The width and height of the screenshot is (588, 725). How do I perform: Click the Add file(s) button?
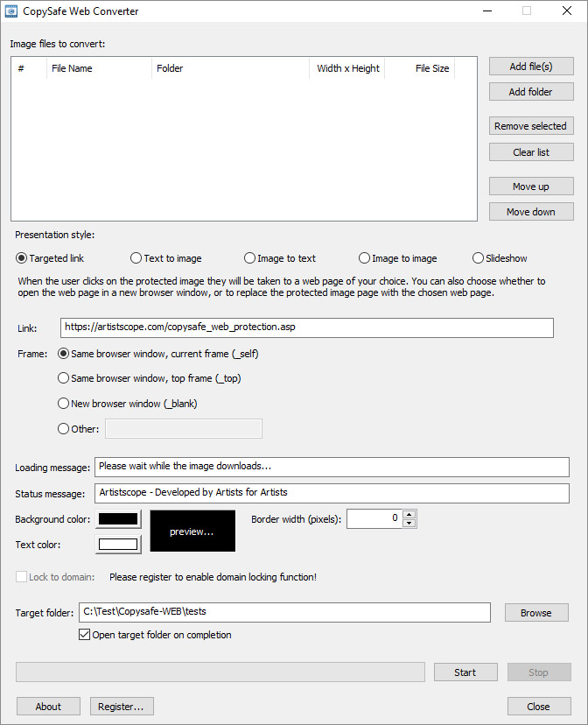pyautogui.click(x=530, y=67)
